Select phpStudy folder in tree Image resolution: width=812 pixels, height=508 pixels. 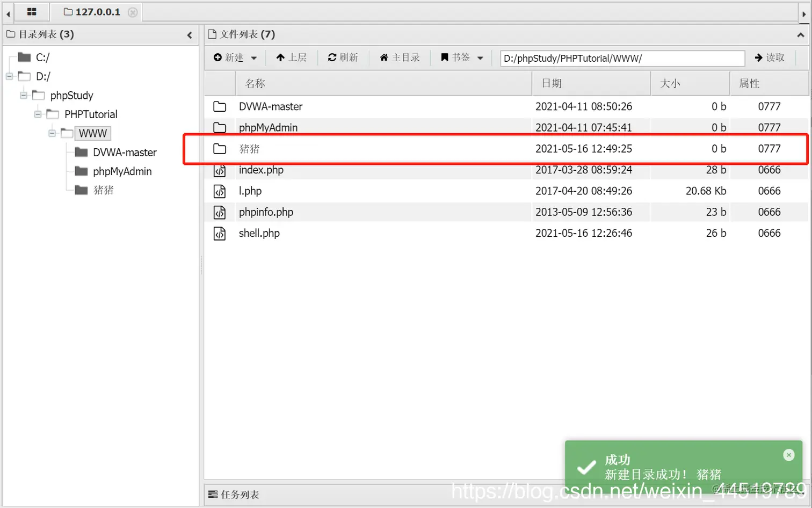tap(71, 96)
